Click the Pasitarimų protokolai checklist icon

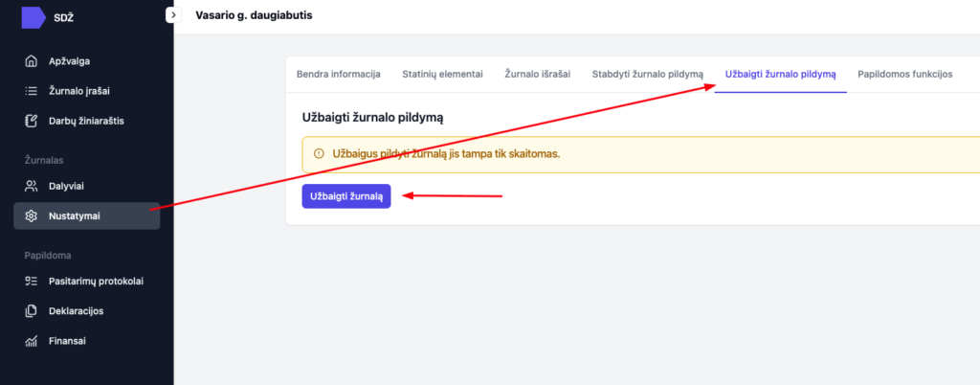31,281
